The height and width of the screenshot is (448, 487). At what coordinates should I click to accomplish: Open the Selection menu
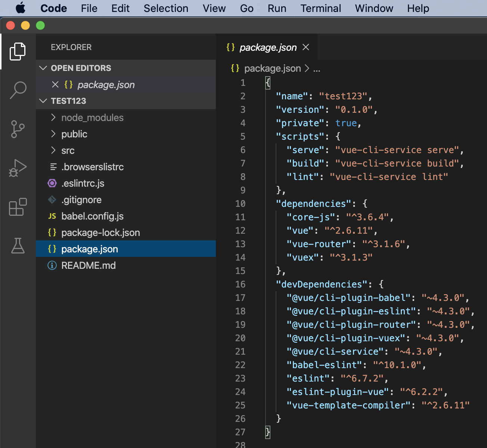pos(166,8)
